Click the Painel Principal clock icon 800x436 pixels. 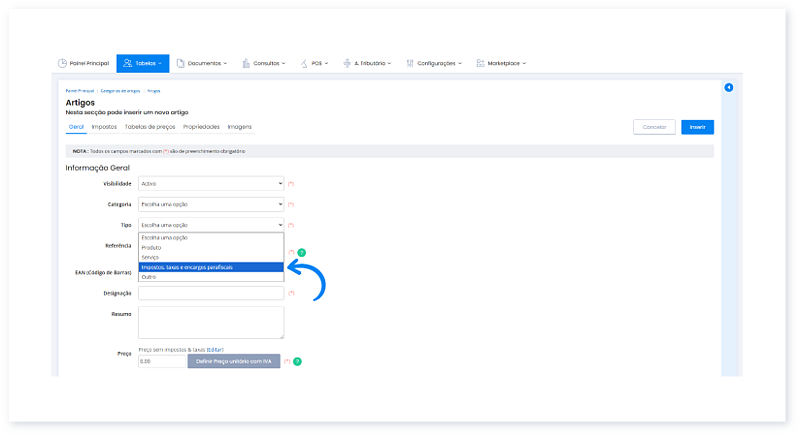pyautogui.click(x=63, y=63)
